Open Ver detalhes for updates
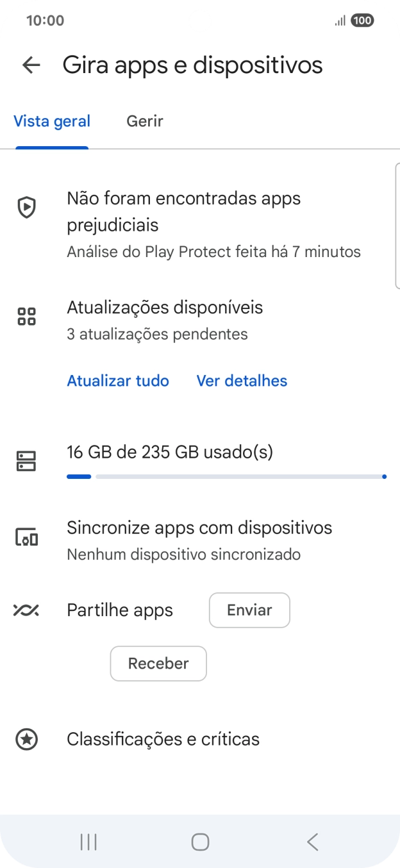Image resolution: width=400 pixels, height=868 pixels. 242,381
